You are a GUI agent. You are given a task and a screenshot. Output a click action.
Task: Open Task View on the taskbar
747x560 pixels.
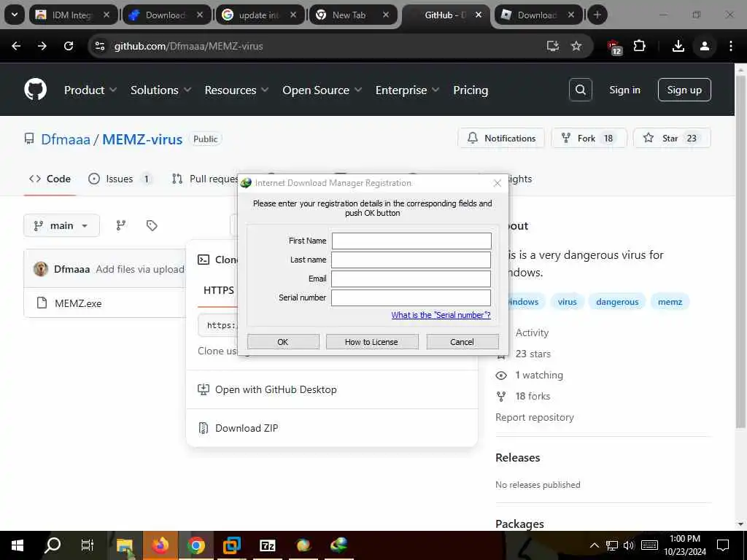pyautogui.click(x=88, y=545)
